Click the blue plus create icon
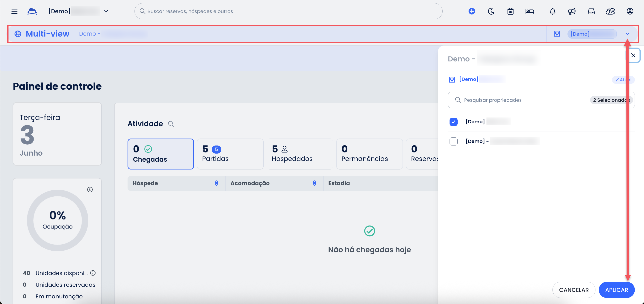The width and height of the screenshot is (644, 304). point(471,11)
